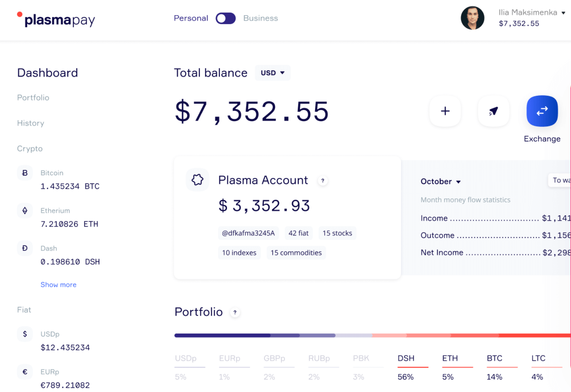571x392 pixels.
Task: Click the partially visible To wa… button
Action: pyautogui.click(x=559, y=180)
